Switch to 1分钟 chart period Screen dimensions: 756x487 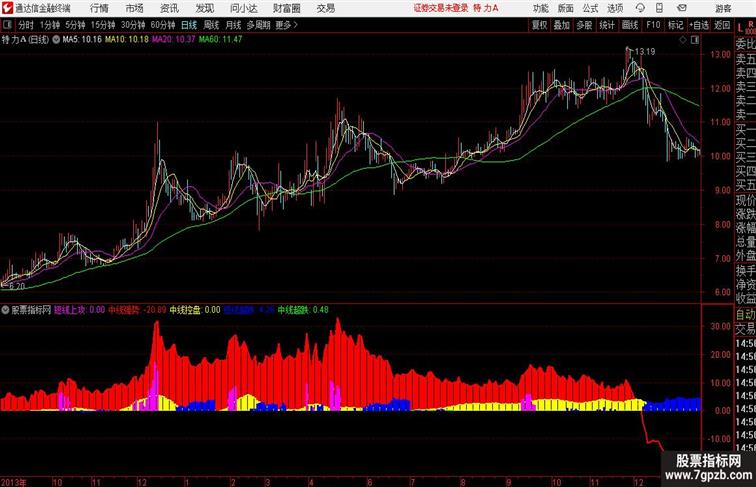tap(50, 25)
